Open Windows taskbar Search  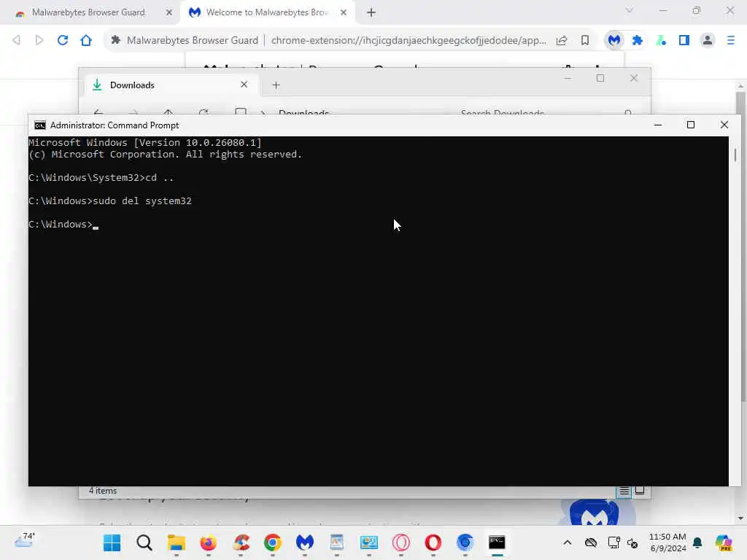[x=144, y=542]
